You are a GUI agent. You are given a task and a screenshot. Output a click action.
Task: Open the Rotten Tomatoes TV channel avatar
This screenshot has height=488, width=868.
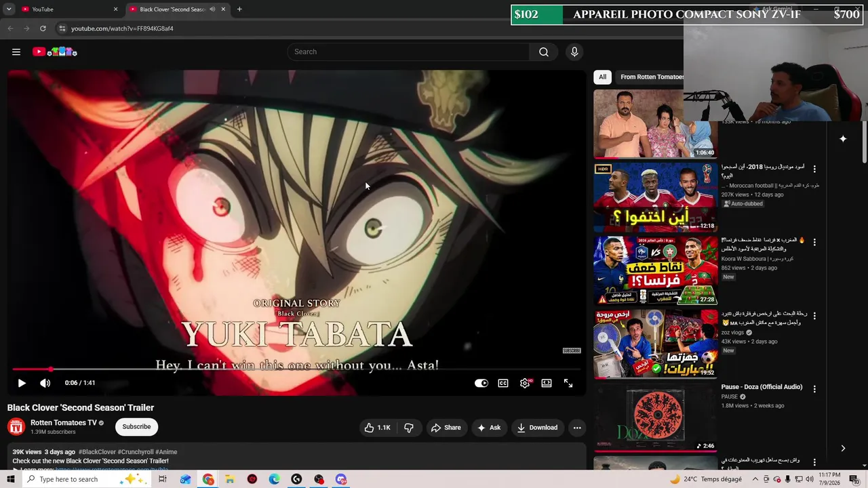16,426
